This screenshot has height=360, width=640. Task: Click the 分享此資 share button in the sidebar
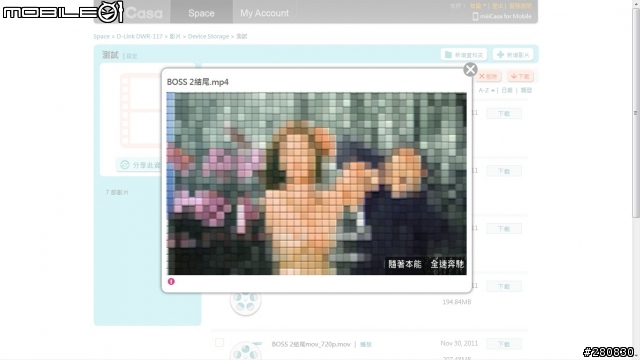(x=139, y=165)
